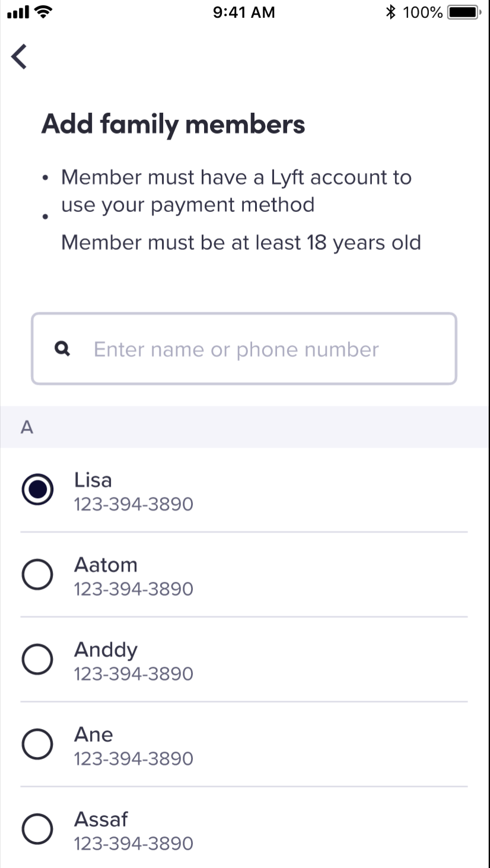
Task: Deselect Lisa's selected radio button
Action: 37,490
